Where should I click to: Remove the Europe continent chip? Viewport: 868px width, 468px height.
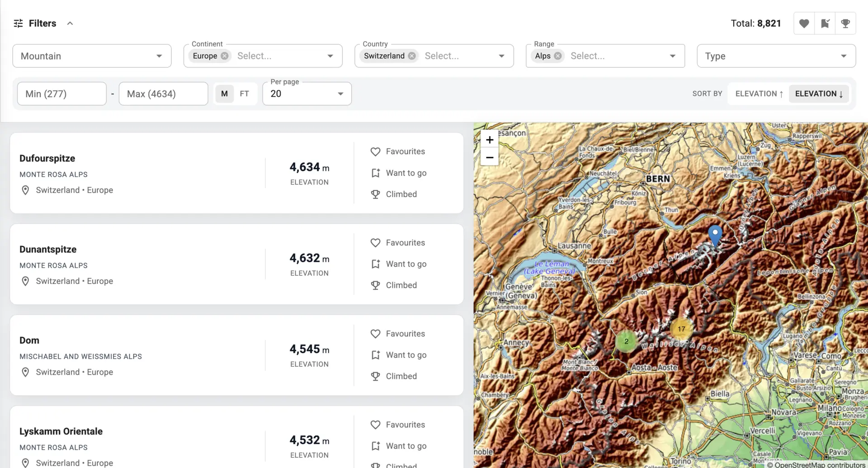(224, 56)
